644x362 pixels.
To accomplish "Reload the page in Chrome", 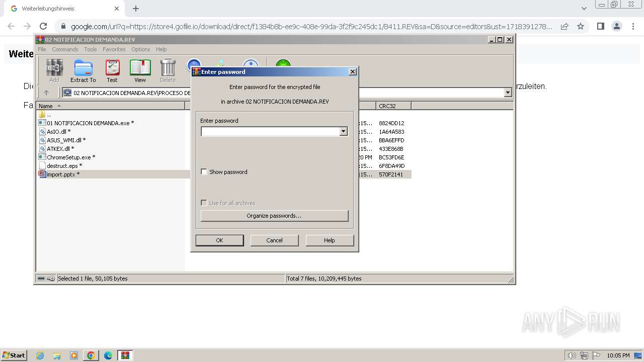I will pyautogui.click(x=43, y=26).
